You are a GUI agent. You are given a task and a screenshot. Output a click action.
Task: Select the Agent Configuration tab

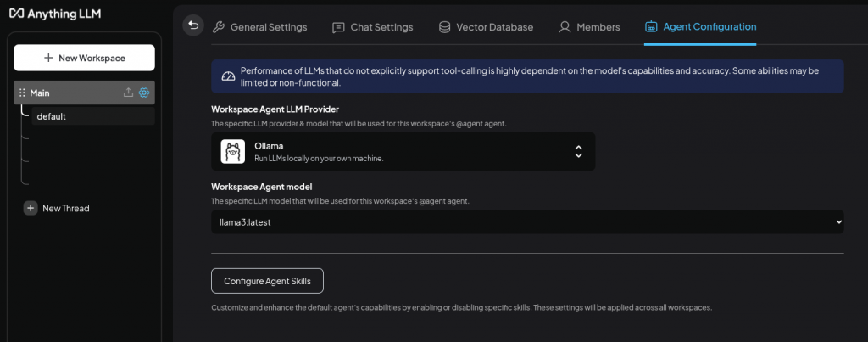coord(700,27)
